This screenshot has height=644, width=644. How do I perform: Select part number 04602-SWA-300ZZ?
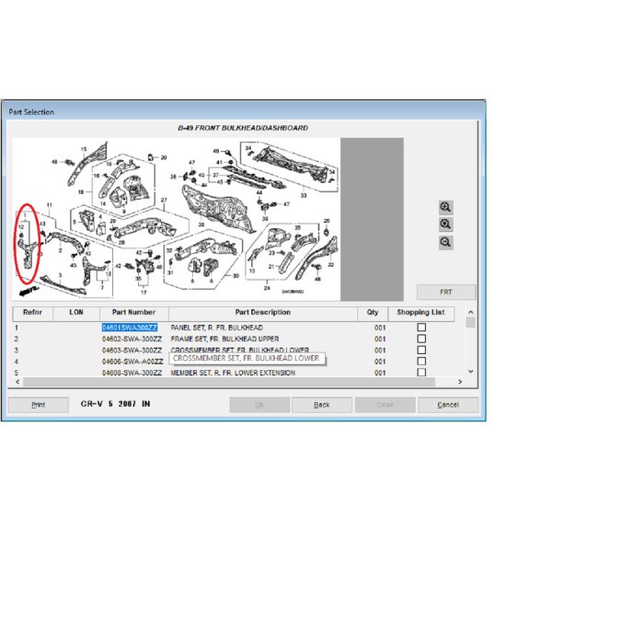click(x=132, y=339)
